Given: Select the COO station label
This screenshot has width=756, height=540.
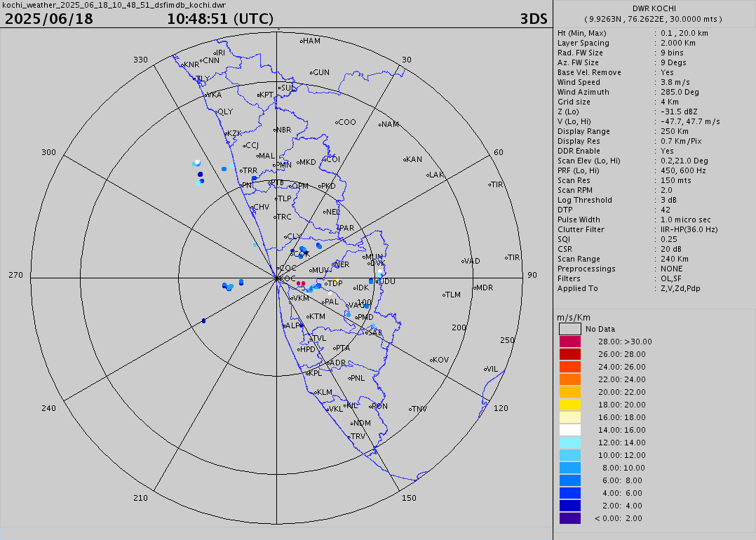Looking at the screenshot, I should 347,122.
